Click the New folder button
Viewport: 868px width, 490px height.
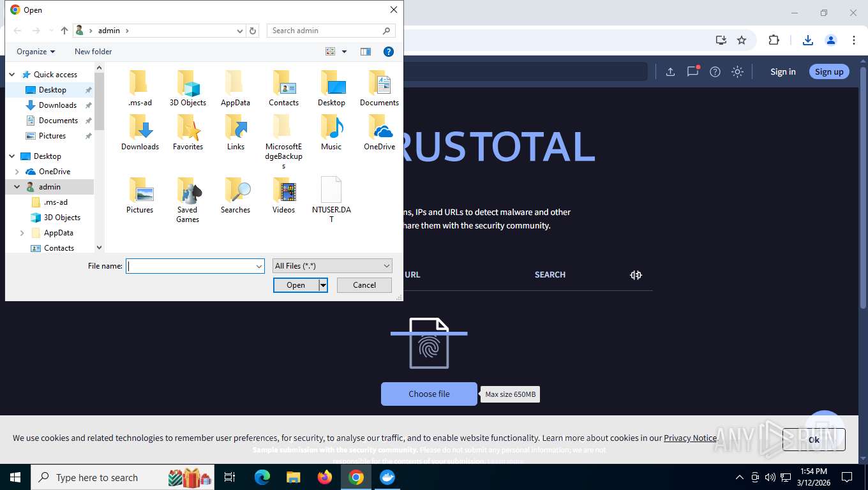coord(93,52)
